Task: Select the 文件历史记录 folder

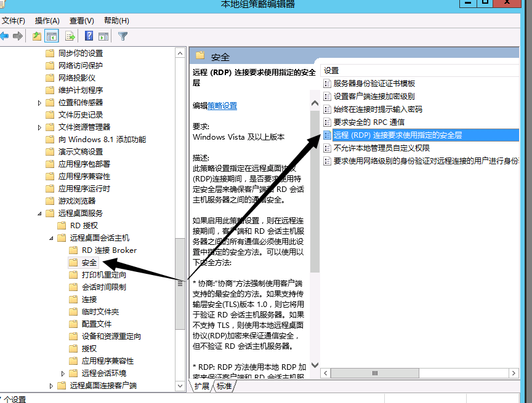Action: (x=75, y=115)
